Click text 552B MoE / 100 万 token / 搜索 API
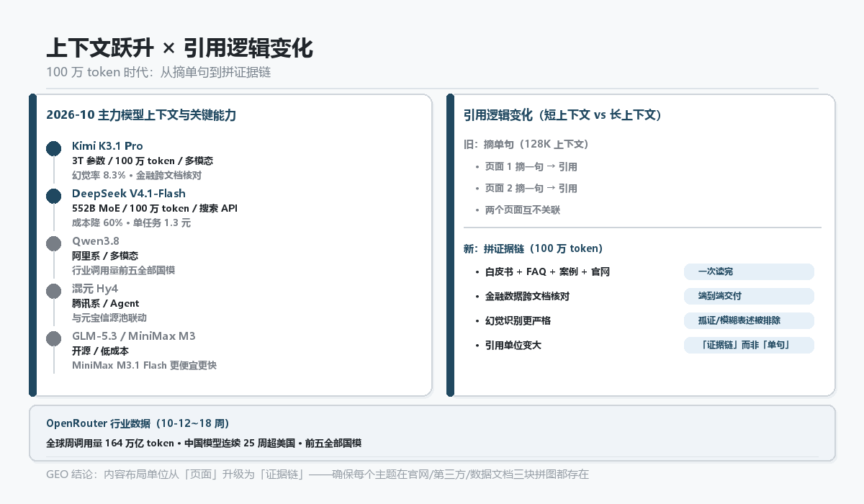The height and width of the screenshot is (504, 864). (x=155, y=208)
